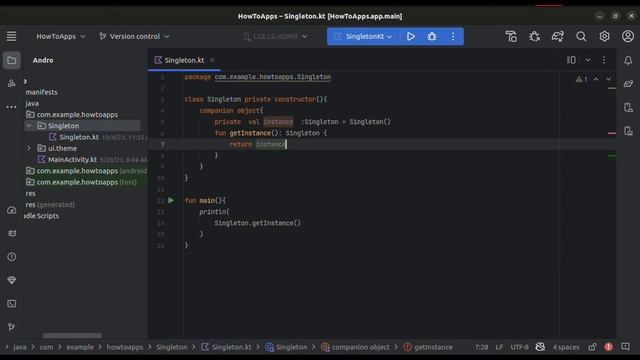Change line separator LF

pos(499,347)
